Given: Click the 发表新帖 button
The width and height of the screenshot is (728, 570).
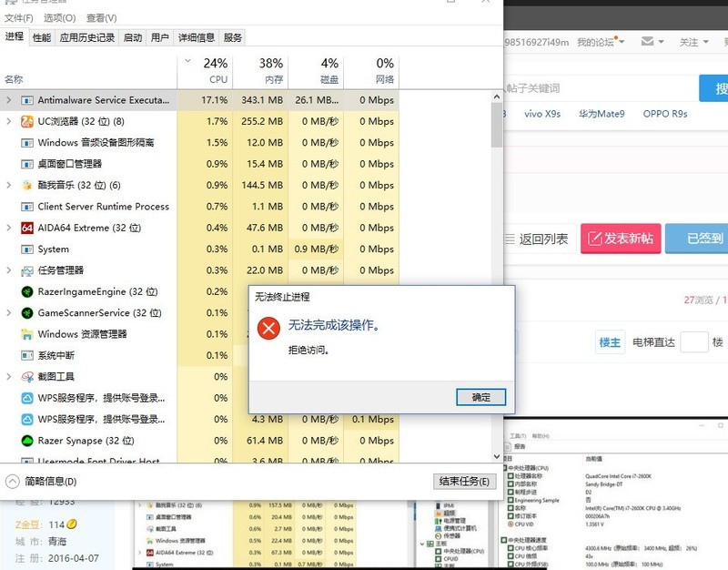Looking at the screenshot, I should (x=621, y=239).
